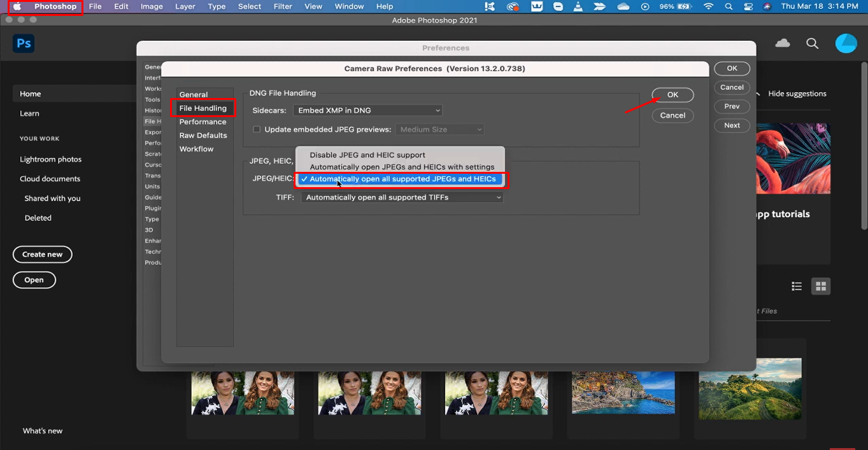Switch recent files to grid view
The height and width of the screenshot is (450, 868).
pyautogui.click(x=821, y=286)
